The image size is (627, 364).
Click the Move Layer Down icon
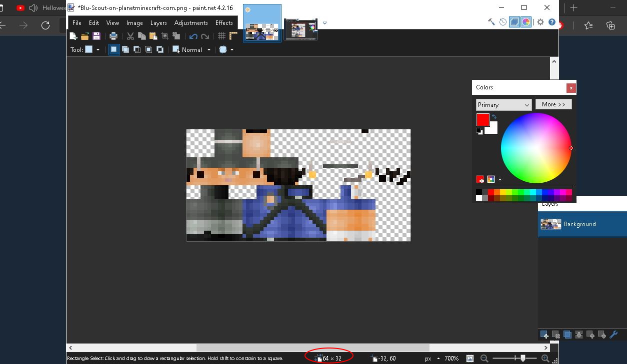click(602, 335)
